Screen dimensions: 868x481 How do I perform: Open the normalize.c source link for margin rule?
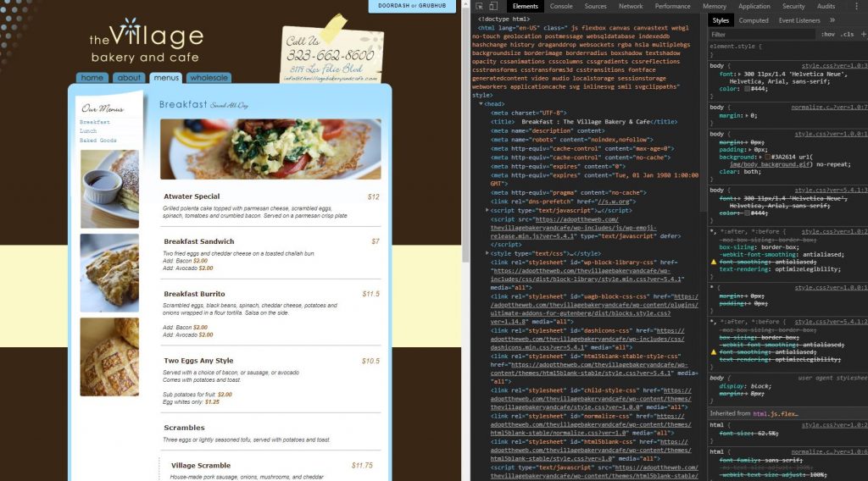coord(829,107)
